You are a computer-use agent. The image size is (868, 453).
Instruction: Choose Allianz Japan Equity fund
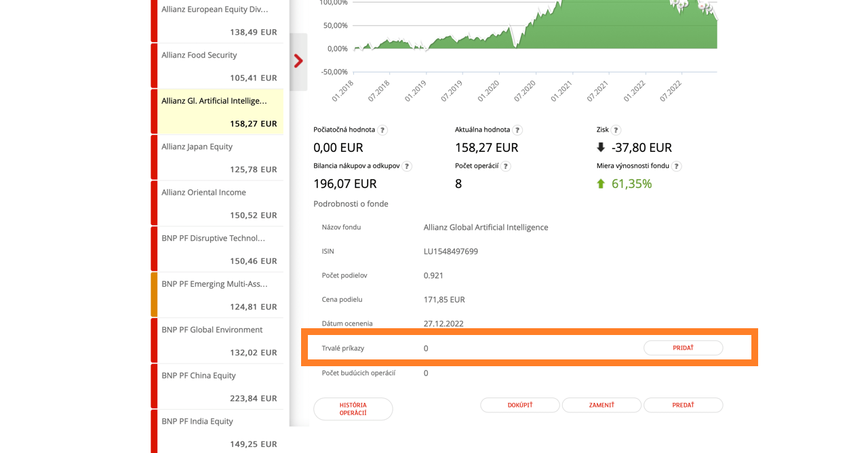217,157
